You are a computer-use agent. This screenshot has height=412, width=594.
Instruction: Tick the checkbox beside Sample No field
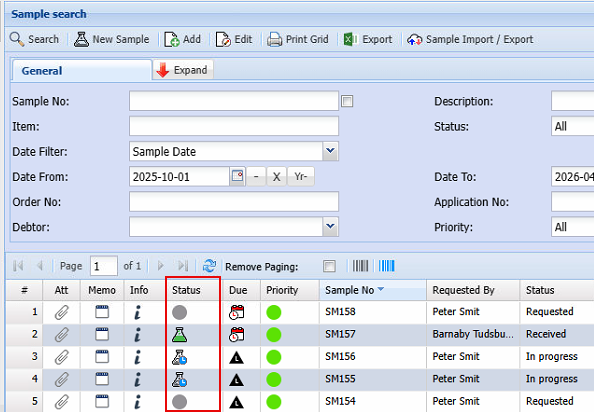tap(347, 101)
